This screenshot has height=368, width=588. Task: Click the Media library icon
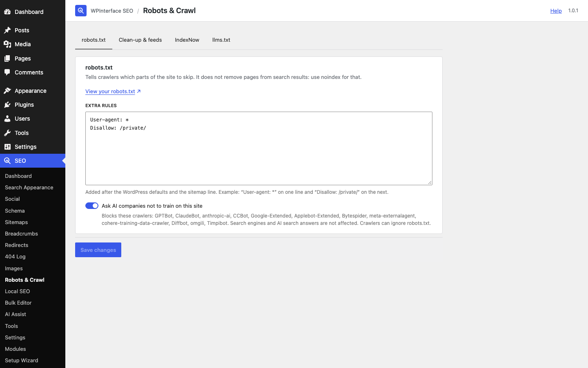pos(7,44)
